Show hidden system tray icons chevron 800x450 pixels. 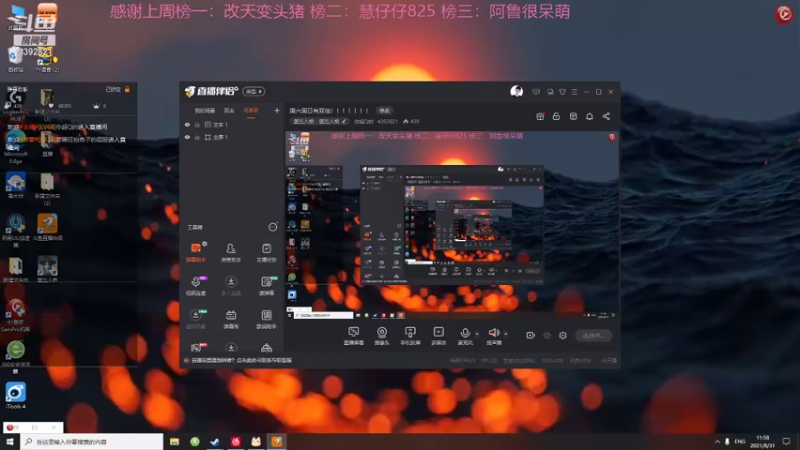(717, 441)
